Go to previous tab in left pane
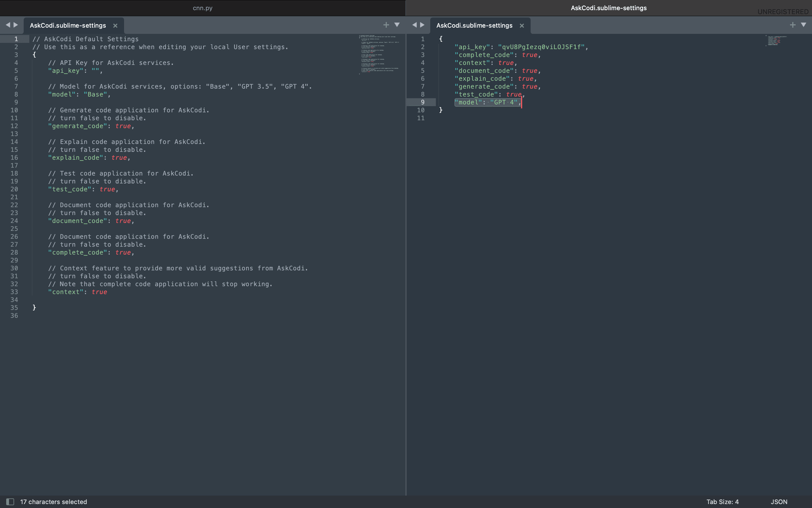This screenshot has height=508, width=812. tap(8, 25)
